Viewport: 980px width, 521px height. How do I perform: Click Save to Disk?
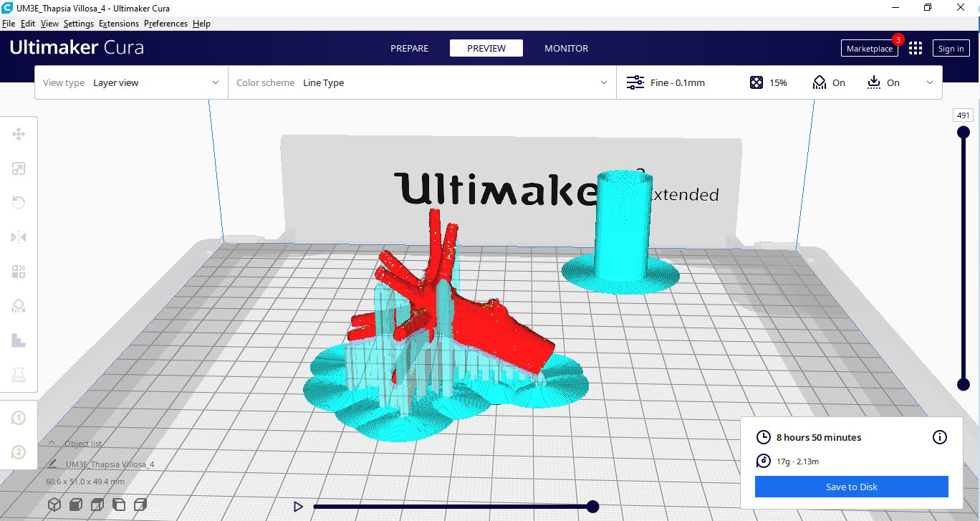point(851,487)
